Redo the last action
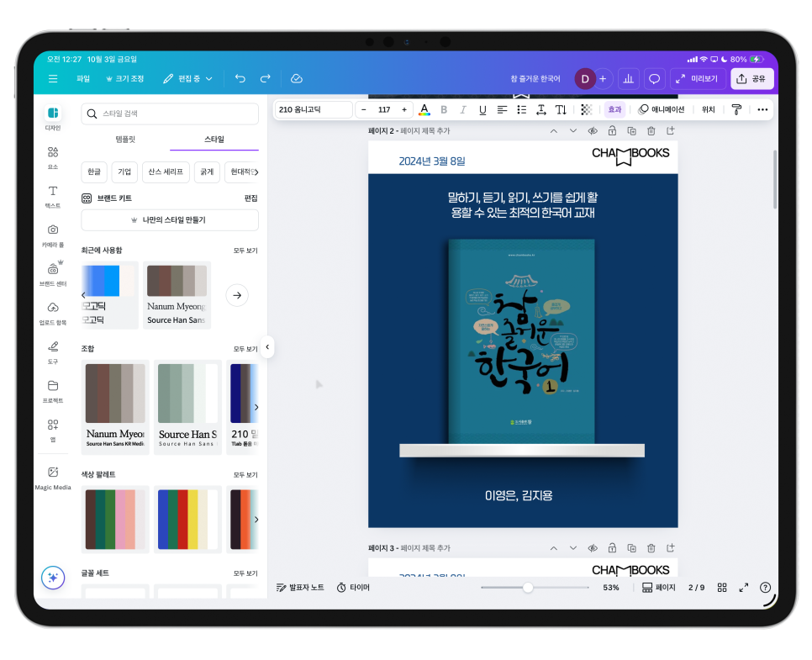The height and width of the screenshot is (660, 812). tap(265, 79)
